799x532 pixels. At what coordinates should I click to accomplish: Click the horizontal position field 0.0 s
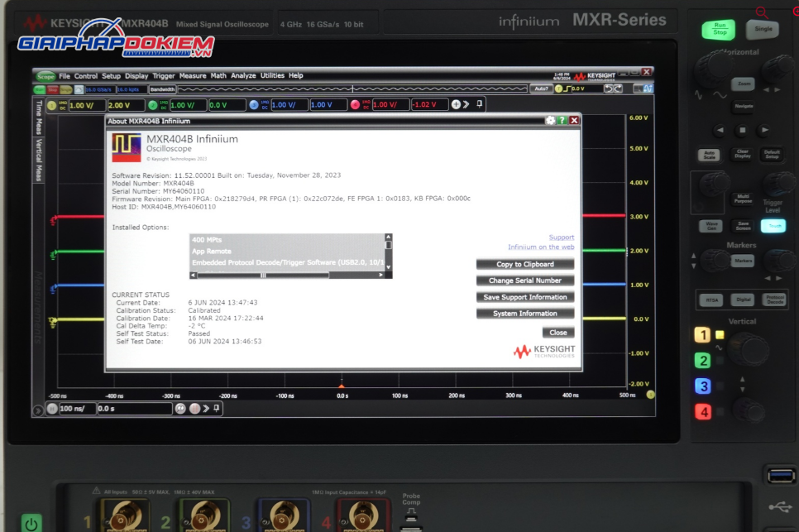click(x=135, y=409)
